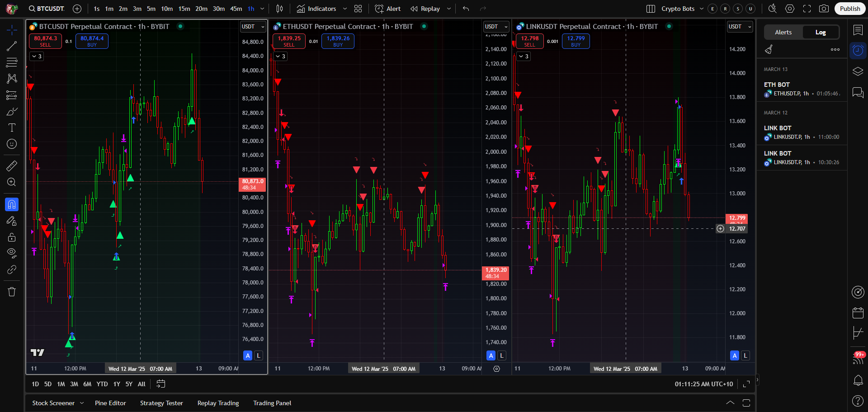Open alert log more options menu
Viewport: 868px width, 412px height.
coord(835,50)
